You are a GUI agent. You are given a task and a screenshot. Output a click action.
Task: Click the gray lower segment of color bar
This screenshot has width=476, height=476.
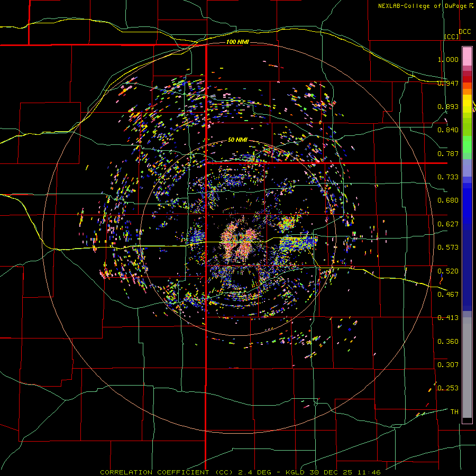[467, 368]
